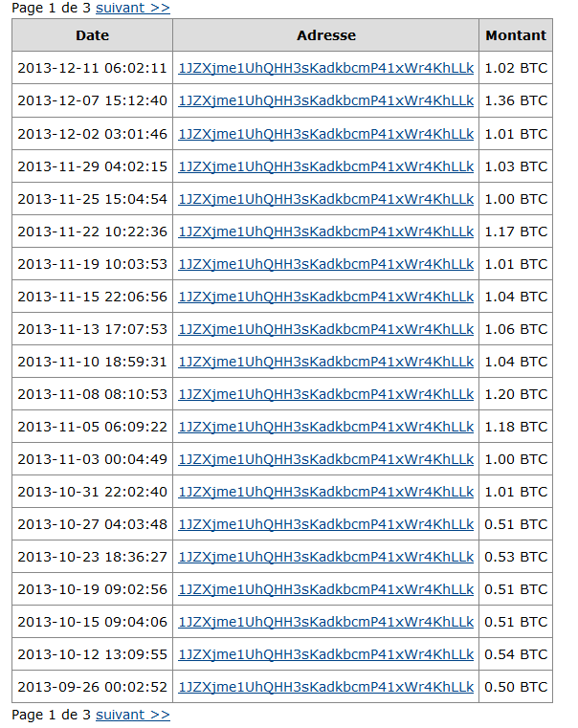
Task: Select address link dated 2013-12-02 03:01:46
Action: click(x=326, y=134)
